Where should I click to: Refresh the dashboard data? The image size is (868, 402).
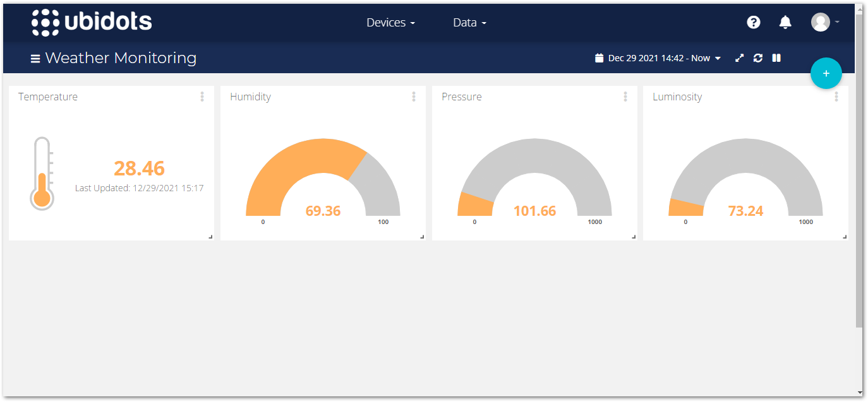[758, 58]
